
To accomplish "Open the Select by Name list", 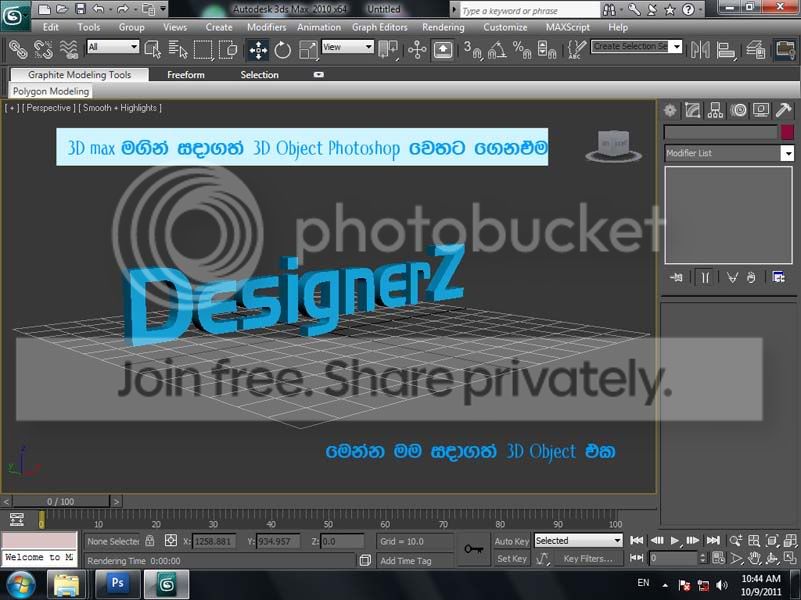I will point(178,50).
